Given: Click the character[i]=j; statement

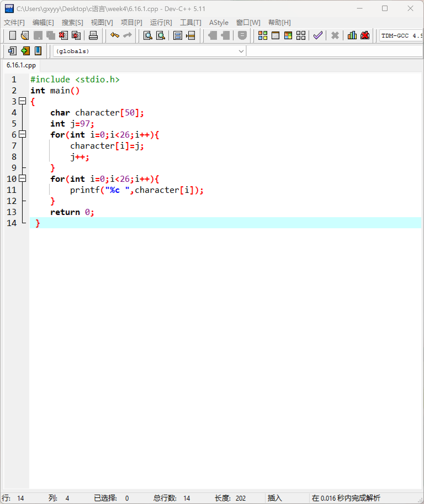Looking at the screenshot, I should click(107, 146).
